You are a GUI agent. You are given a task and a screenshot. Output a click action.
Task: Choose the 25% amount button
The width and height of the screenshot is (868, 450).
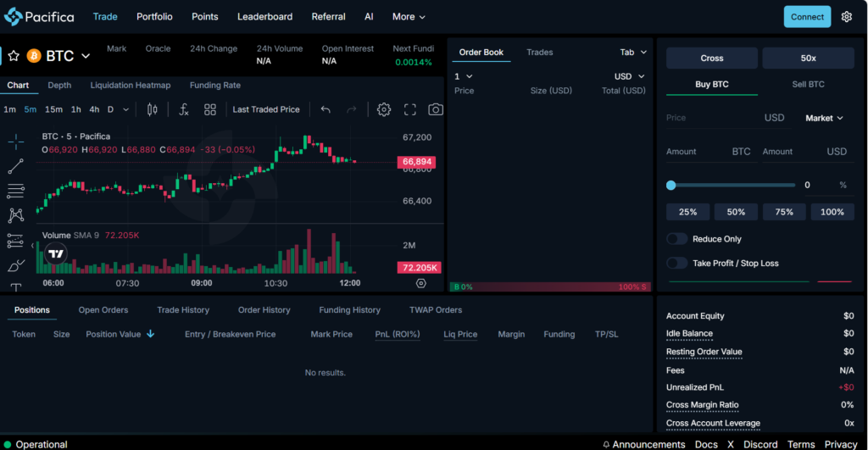coord(687,212)
